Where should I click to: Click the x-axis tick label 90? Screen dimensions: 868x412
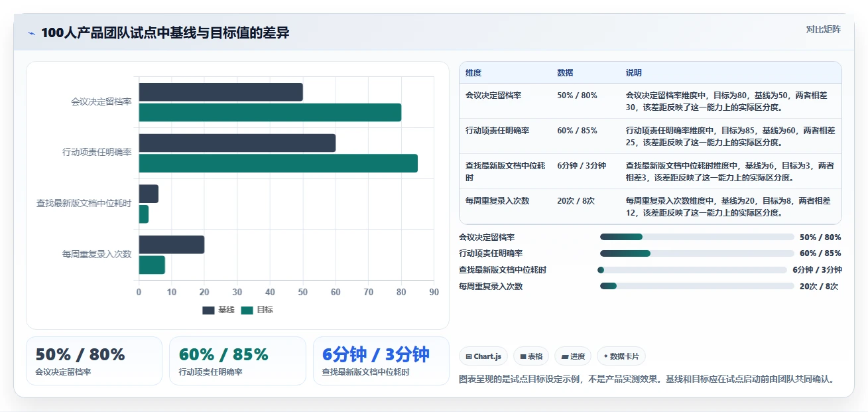(x=434, y=292)
